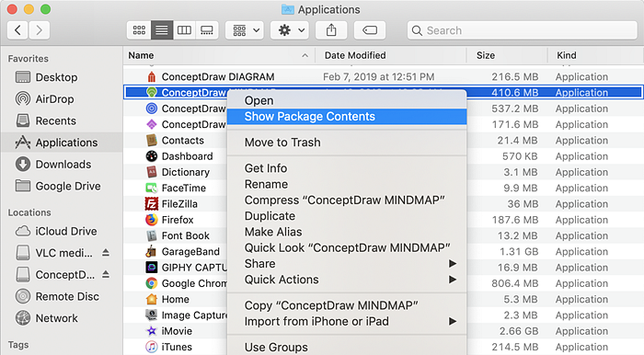Eject the ConceptD... volume
Screen dimensions: 644x355
(x=106, y=274)
